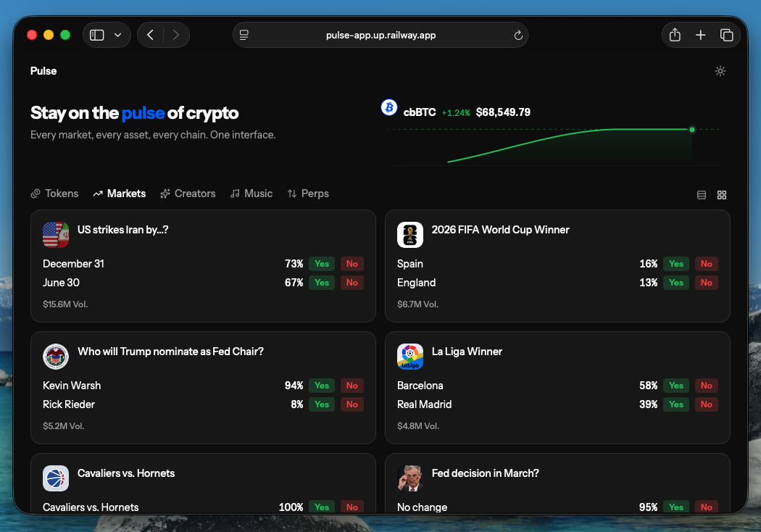Click the $6.7M Vol. text

click(417, 304)
